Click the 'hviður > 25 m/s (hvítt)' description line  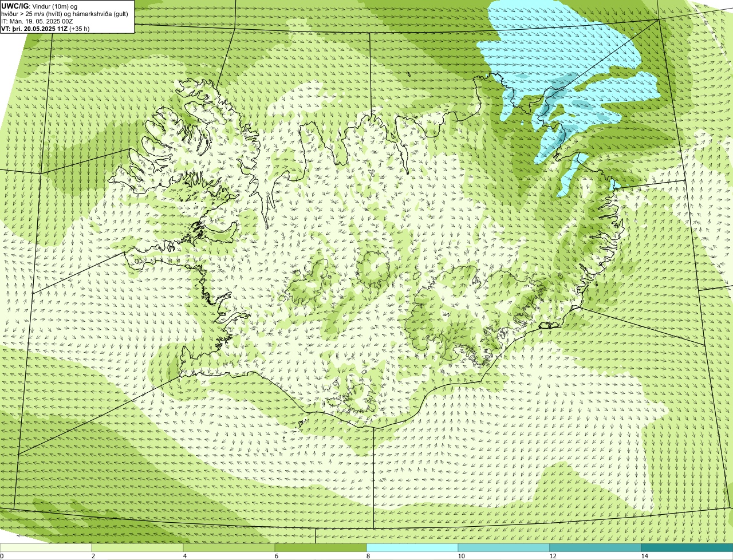64,14
